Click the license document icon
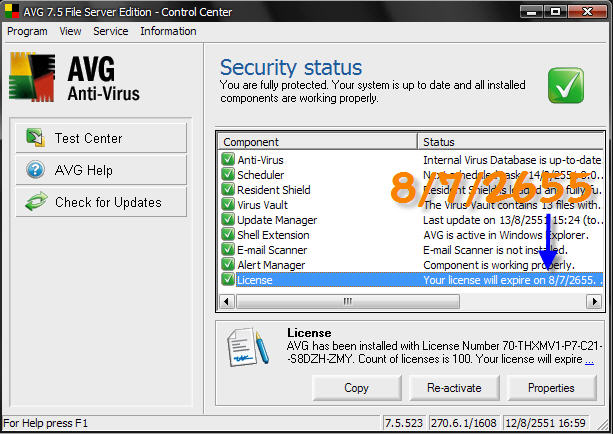 point(248,347)
